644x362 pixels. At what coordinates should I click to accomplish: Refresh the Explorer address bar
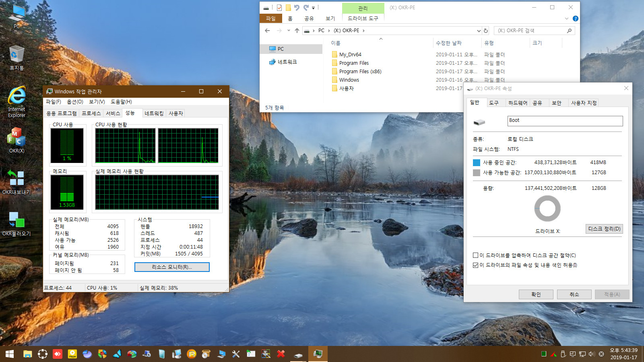tap(486, 31)
